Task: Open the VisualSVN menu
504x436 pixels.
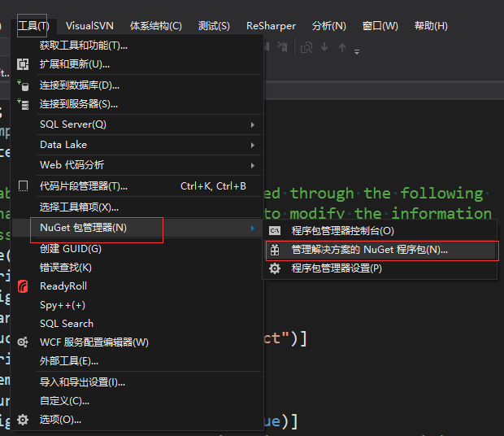Action: tap(89, 26)
